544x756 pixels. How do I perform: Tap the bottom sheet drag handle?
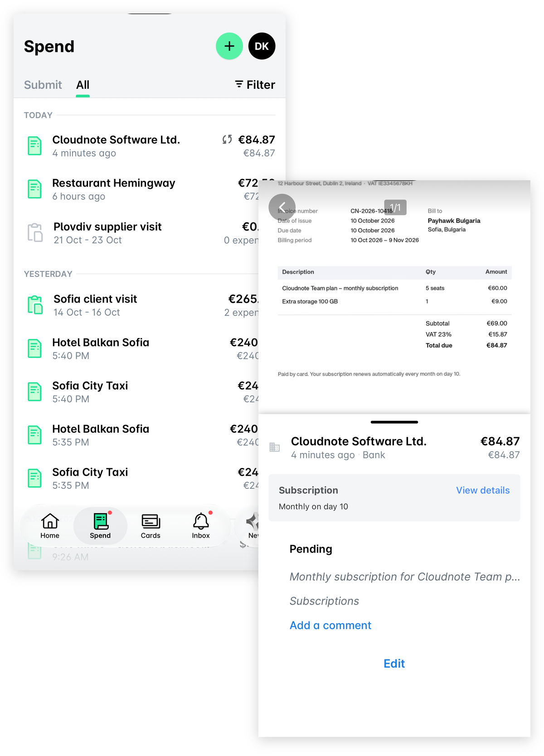pos(394,422)
